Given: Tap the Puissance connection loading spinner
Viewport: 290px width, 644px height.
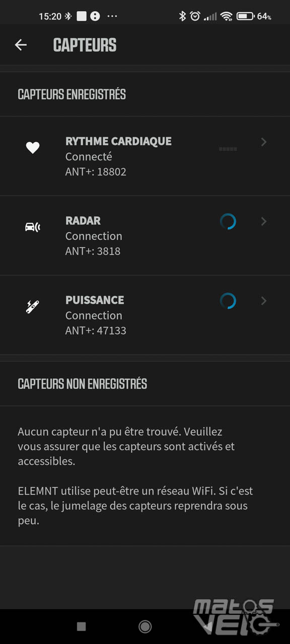Looking at the screenshot, I should (x=228, y=301).
